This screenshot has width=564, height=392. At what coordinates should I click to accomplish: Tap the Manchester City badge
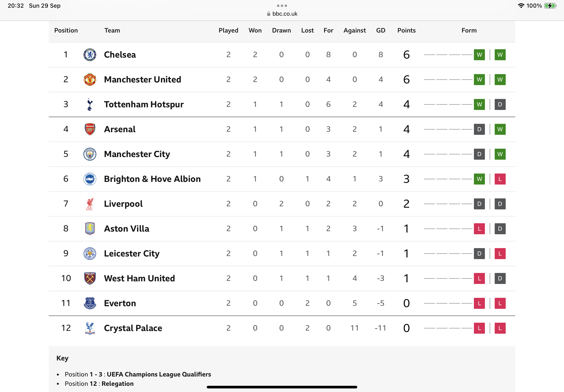click(x=90, y=154)
